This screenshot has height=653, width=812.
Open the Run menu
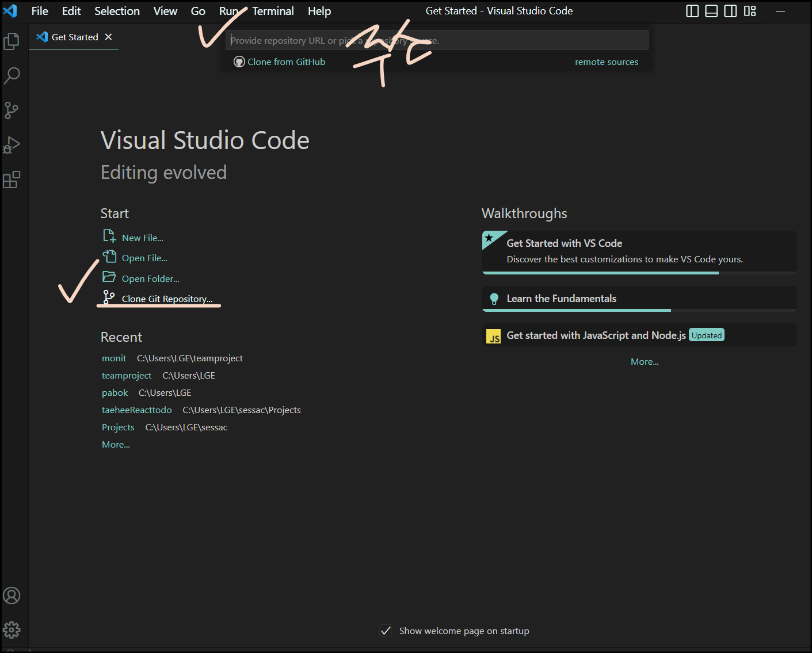[x=229, y=11]
